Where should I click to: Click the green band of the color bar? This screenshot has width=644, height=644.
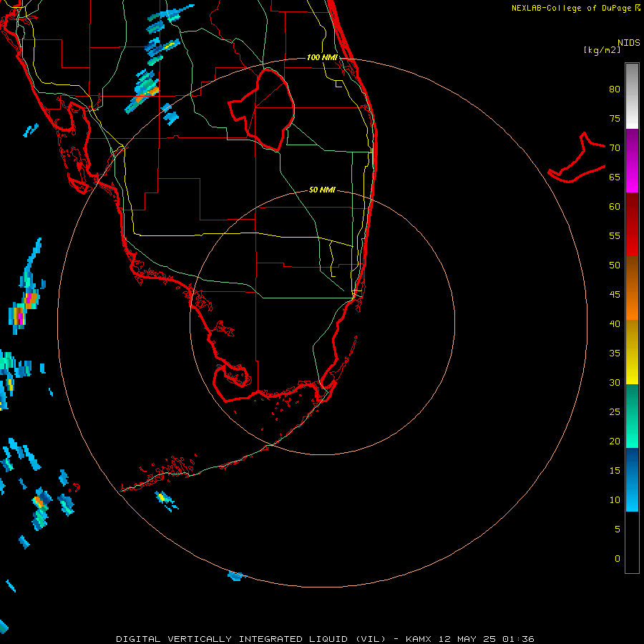click(x=632, y=416)
